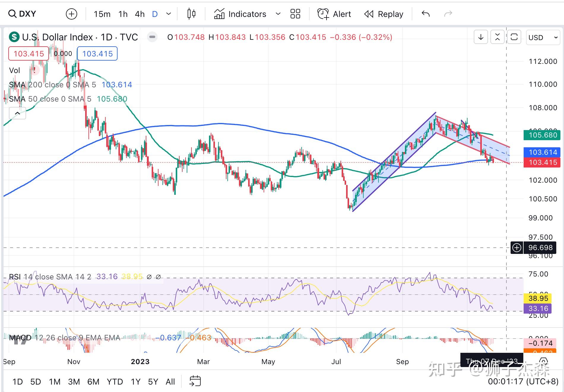Toggle the market status indicator pill
The image size is (564, 392).
pyautogui.click(x=152, y=37)
